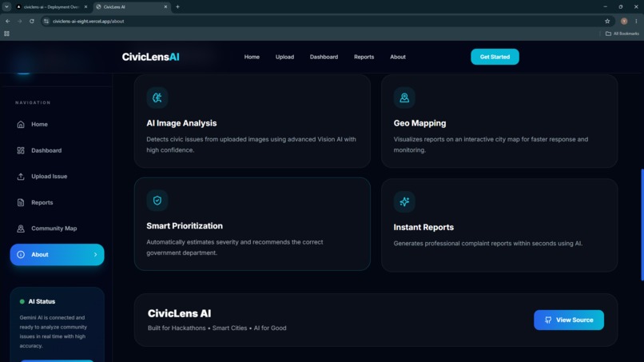Click the View Source button
Image resolution: width=644 pixels, height=362 pixels.
(568, 320)
